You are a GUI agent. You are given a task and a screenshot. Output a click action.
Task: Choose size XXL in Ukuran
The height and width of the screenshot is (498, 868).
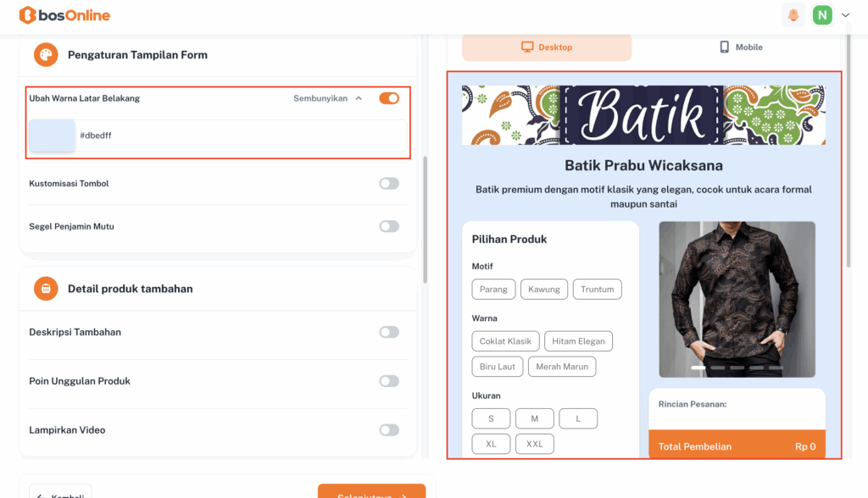(x=534, y=444)
